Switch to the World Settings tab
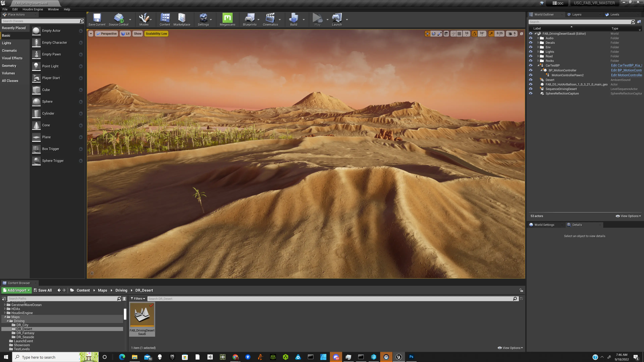Screen dimensions: 644x362 tap(544, 225)
